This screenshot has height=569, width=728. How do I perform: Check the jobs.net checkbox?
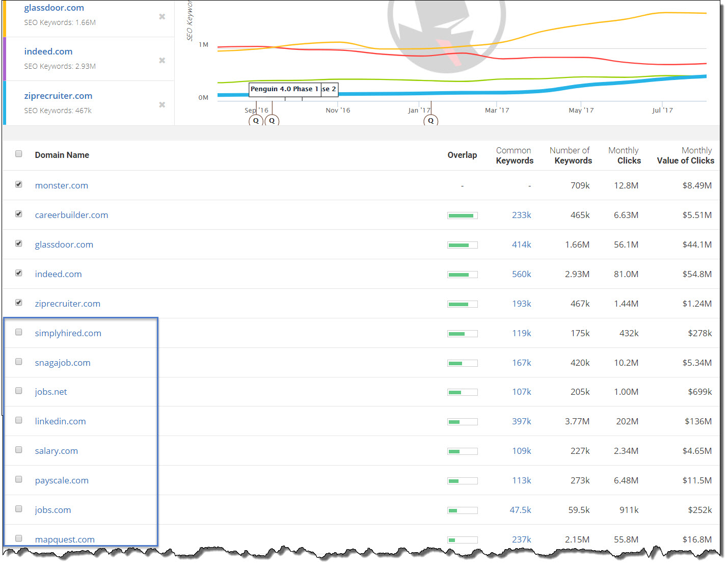19,391
